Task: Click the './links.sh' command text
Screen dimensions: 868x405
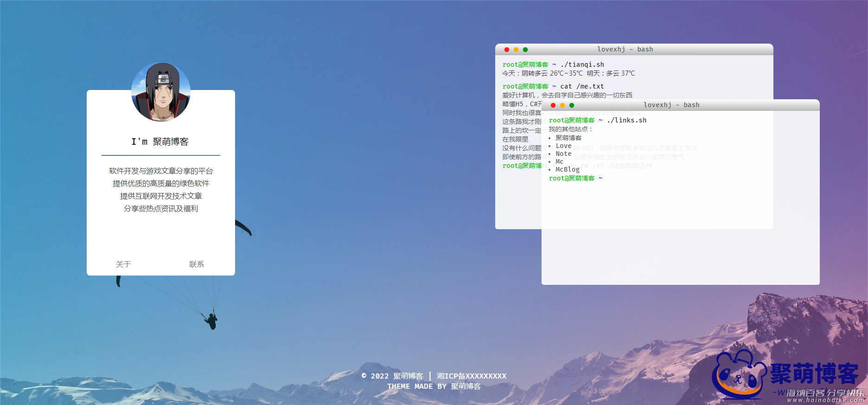Action: 626,120
